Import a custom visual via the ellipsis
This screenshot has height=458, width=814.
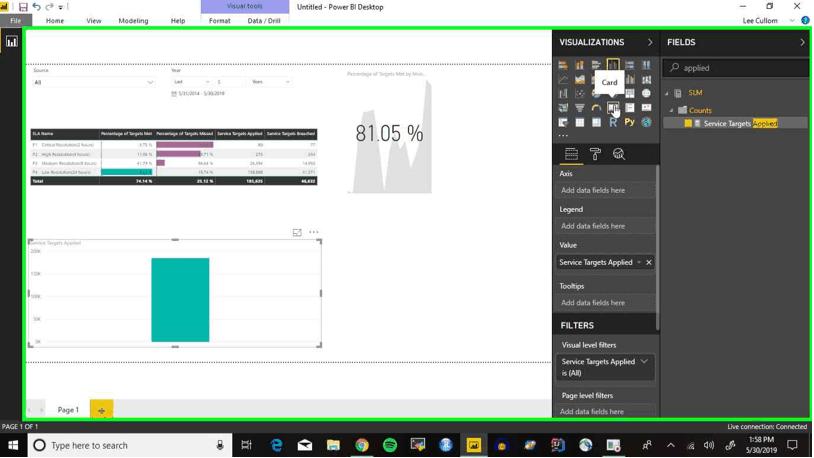pos(563,136)
